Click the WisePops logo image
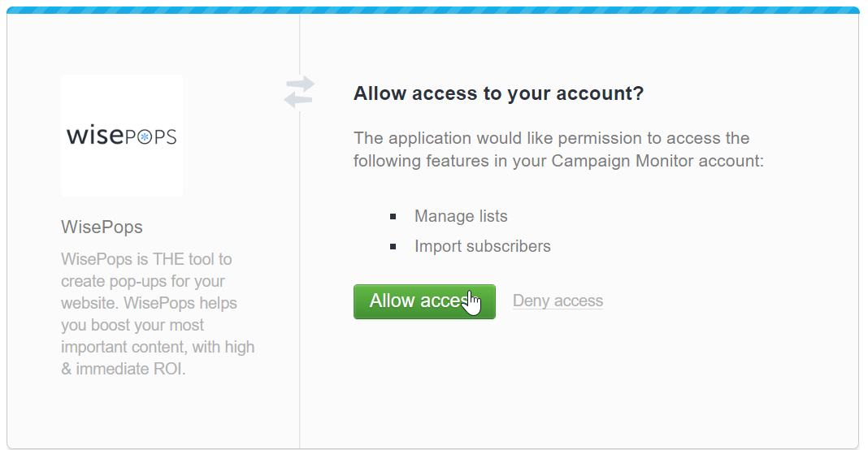Image resolution: width=868 pixels, height=450 pixels. [x=122, y=136]
